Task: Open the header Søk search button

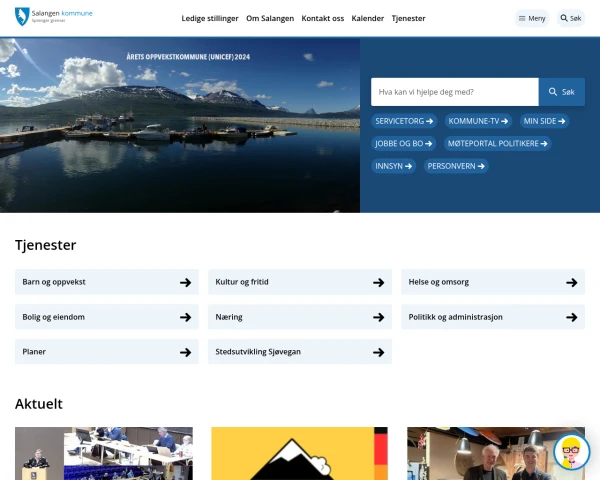Action: click(x=570, y=18)
